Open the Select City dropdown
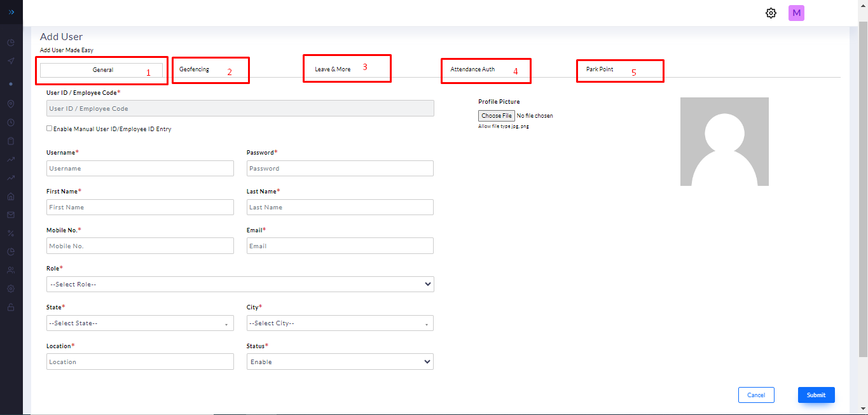The width and height of the screenshot is (868, 415). 340,323
